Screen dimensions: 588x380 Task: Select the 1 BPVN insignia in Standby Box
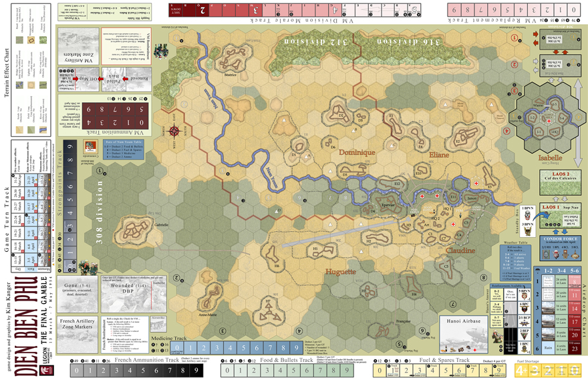pyautogui.click(x=527, y=215)
